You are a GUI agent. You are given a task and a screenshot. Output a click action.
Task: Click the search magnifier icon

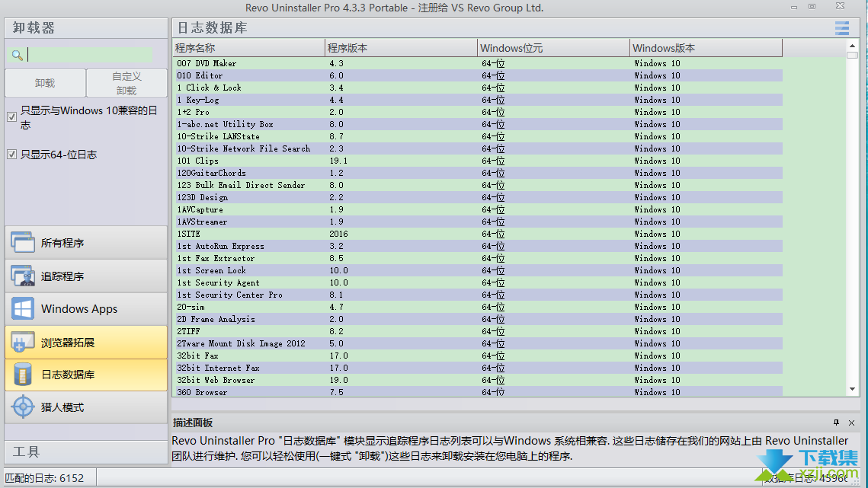18,55
